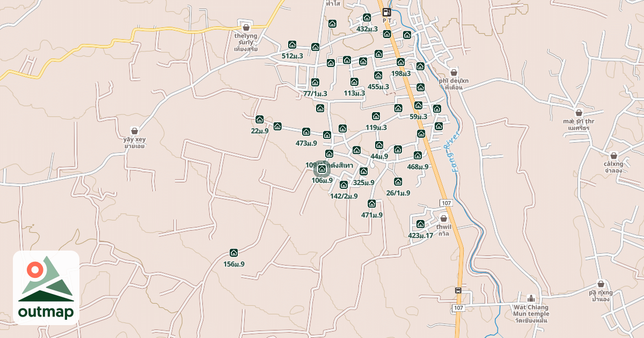
Task: Open house marker 198ม3
Action: 401,62
